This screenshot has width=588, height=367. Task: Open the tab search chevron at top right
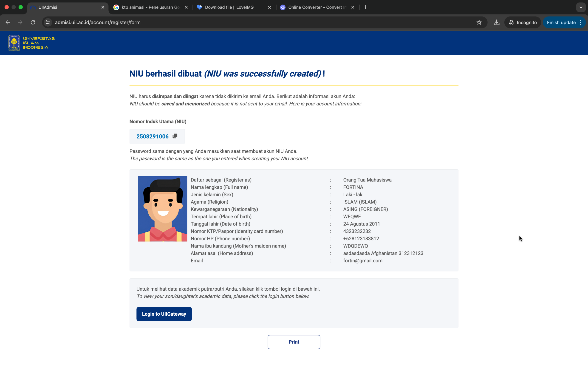[x=581, y=7]
